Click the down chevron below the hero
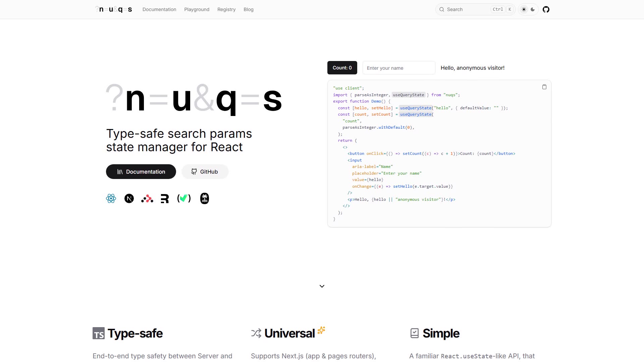The height and width of the screenshot is (362, 644). coord(322,286)
